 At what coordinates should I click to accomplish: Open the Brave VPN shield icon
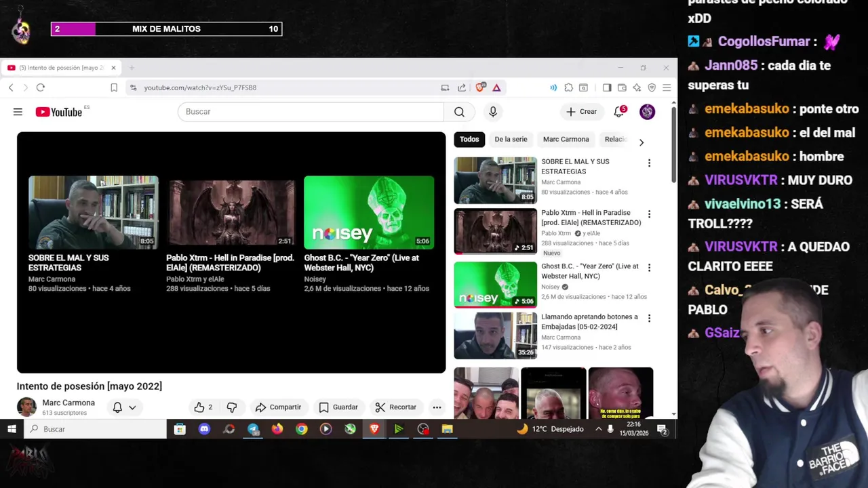click(652, 87)
